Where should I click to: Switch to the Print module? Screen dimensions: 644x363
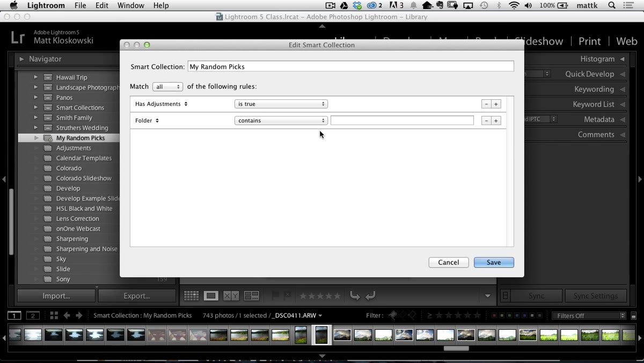point(589,41)
